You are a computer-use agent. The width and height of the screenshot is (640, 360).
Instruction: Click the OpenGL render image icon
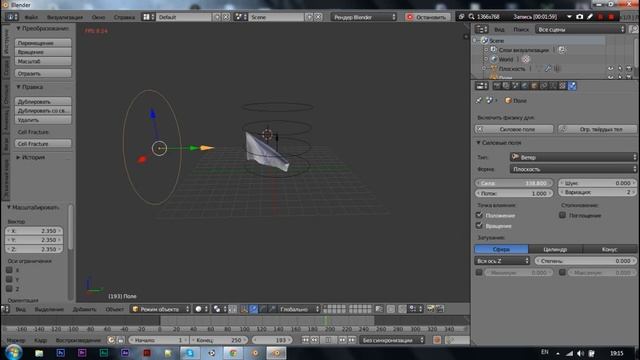pyautogui.click(x=431, y=309)
